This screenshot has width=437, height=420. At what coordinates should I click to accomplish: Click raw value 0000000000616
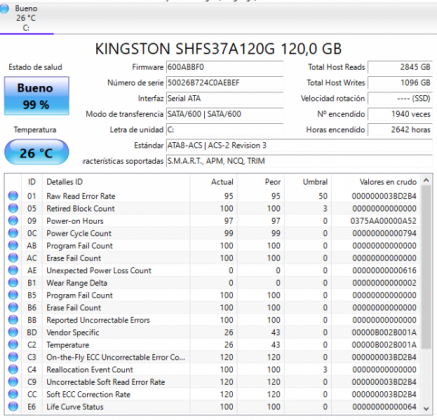click(384, 271)
